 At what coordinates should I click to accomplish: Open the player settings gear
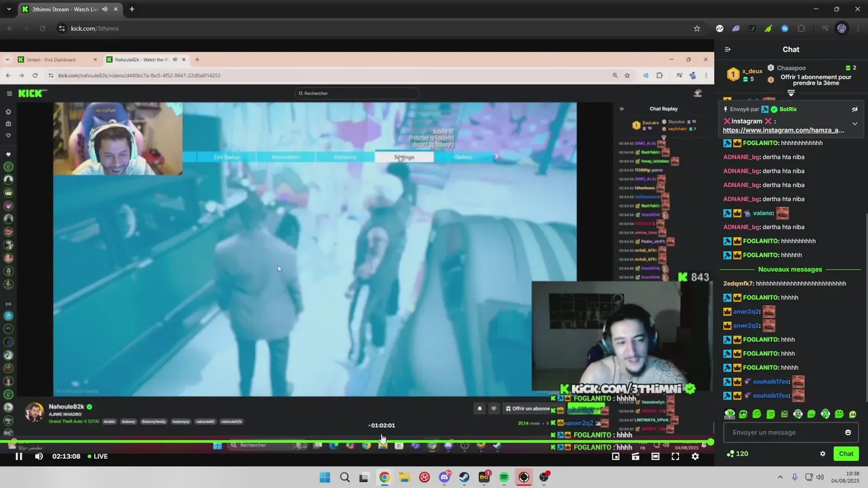[695, 456]
